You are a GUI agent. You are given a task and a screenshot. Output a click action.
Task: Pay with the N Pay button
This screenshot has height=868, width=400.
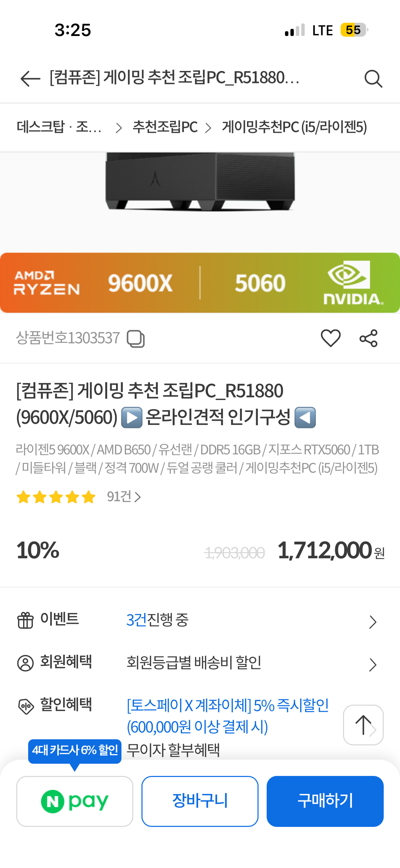[x=75, y=801]
